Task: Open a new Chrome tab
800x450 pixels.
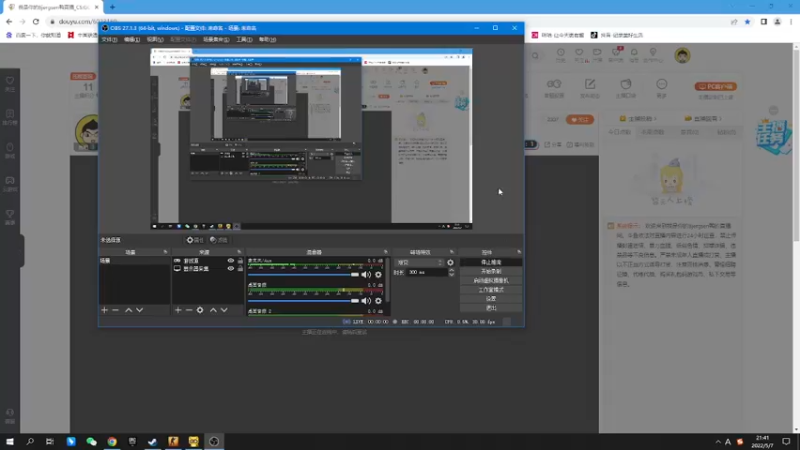Action: coord(112,7)
